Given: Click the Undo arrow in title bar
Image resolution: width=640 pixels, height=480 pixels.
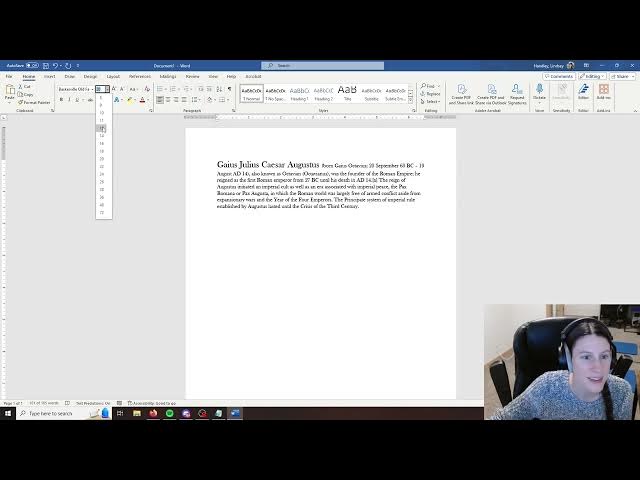Looking at the screenshot, I should 55,65.
